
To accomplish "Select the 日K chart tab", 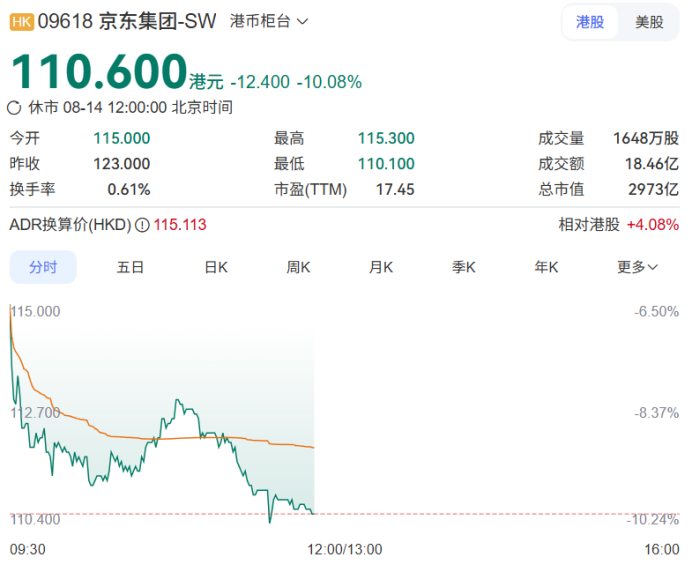I will coord(216,267).
